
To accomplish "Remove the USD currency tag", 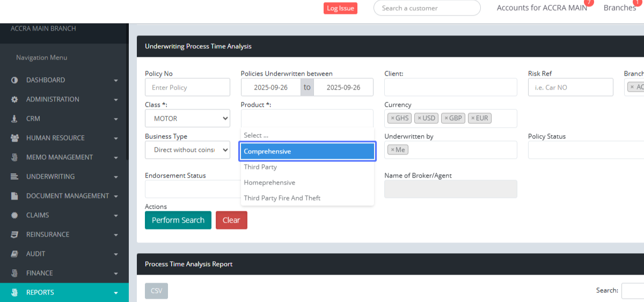I will point(419,119).
